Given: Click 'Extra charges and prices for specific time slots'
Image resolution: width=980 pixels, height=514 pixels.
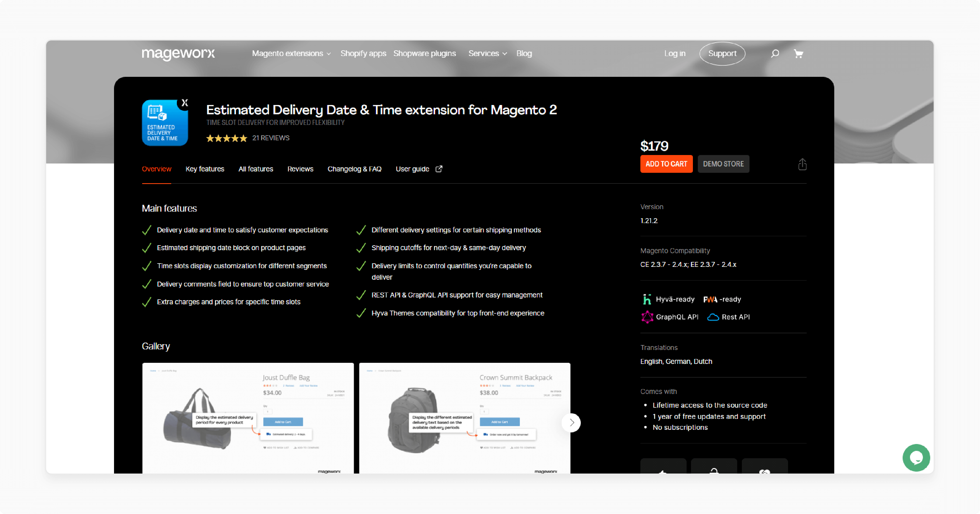Looking at the screenshot, I should tap(229, 302).
